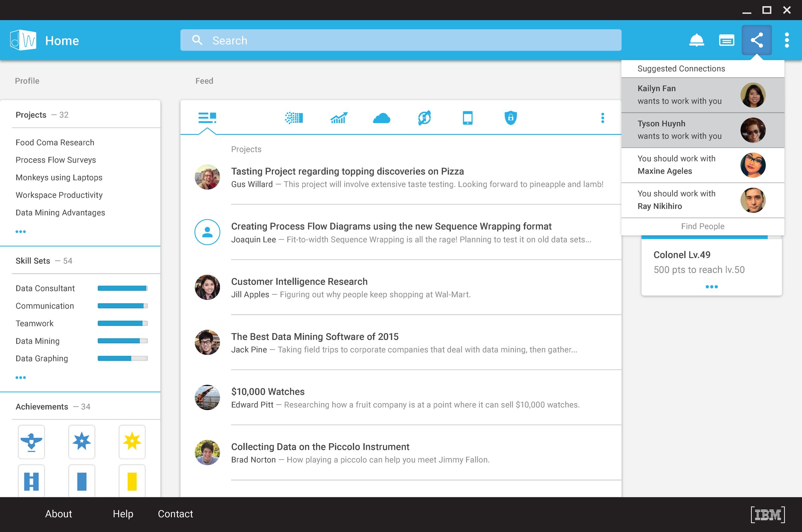This screenshot has width=802, height=532.
Task: Click the Data Graphing skill progress bar
Action: point(122,358)
